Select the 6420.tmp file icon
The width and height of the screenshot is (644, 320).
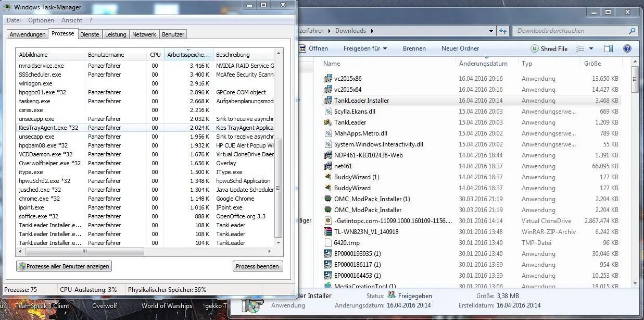click(328, 243)
